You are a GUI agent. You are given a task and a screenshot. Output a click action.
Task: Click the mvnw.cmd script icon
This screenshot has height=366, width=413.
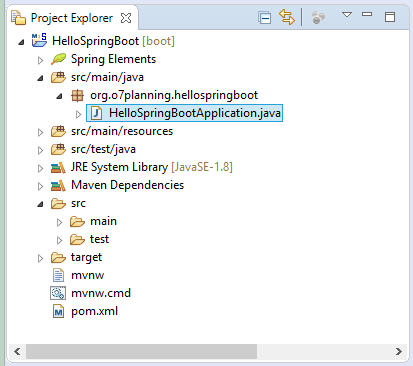point(58,293)
